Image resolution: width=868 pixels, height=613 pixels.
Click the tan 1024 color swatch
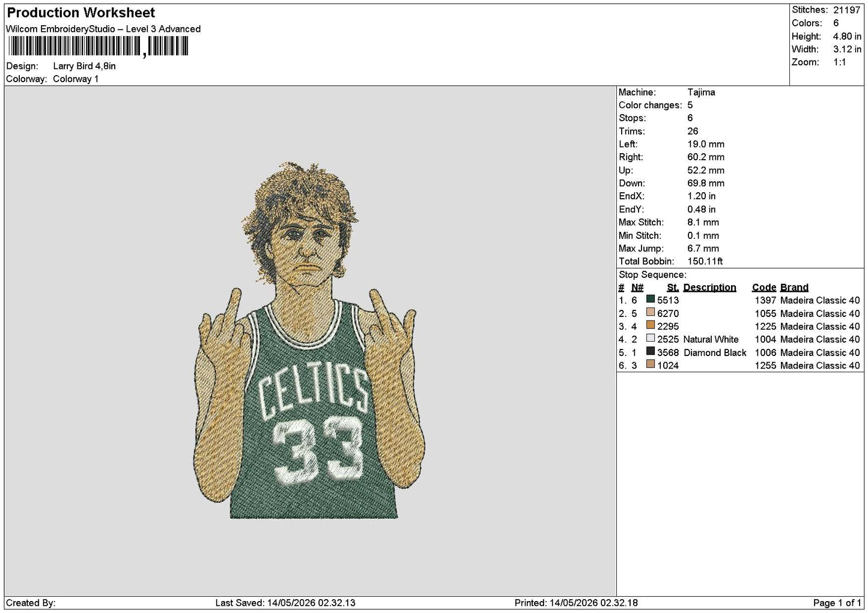tap(650, 365)
